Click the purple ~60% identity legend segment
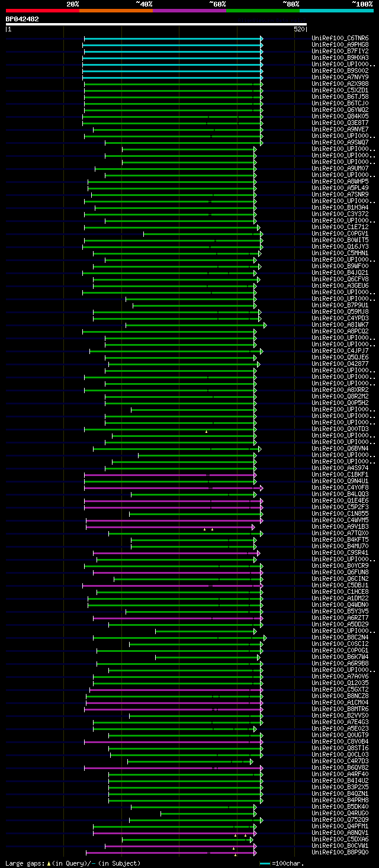Screen dimensions: 379x868 pos(189,10)
